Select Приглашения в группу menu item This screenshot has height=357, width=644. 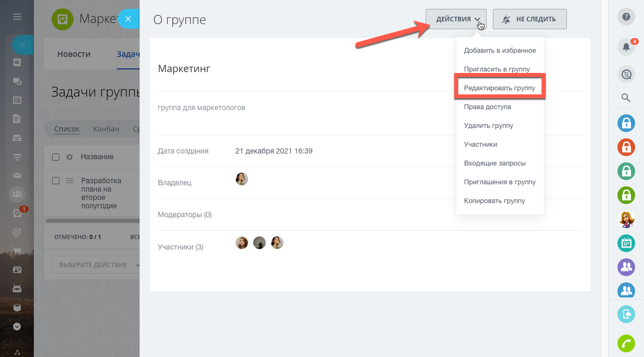500,182
